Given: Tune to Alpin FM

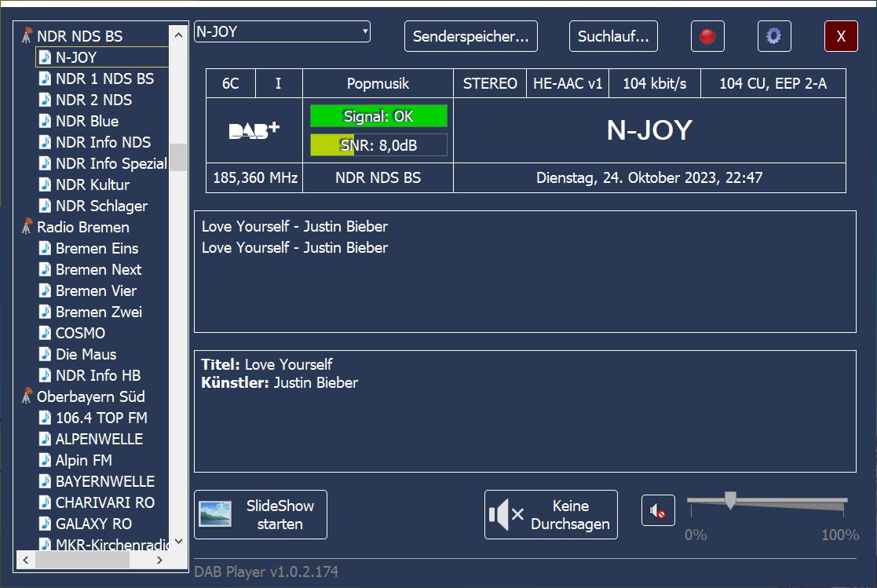Looking at the screenshot, I should (83, 461).
